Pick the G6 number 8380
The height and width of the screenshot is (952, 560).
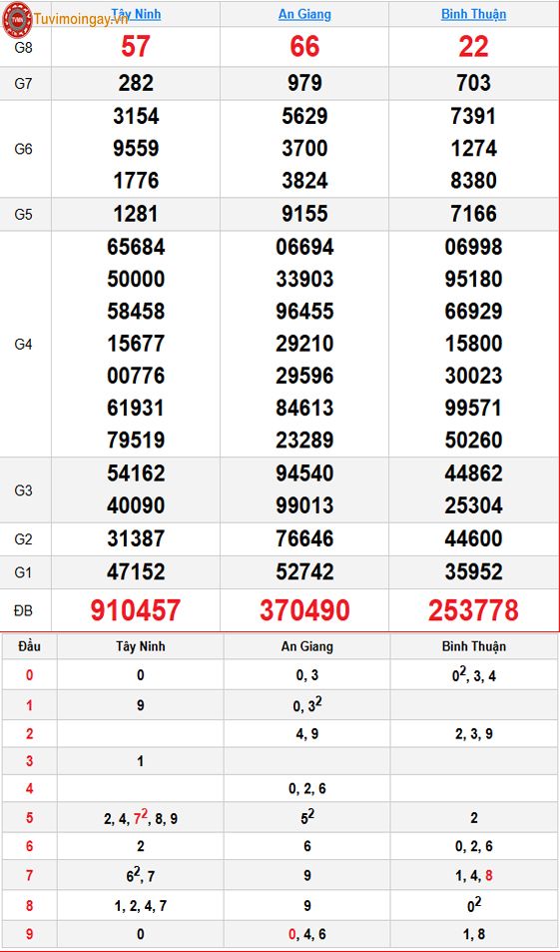[x=474, y=181]
